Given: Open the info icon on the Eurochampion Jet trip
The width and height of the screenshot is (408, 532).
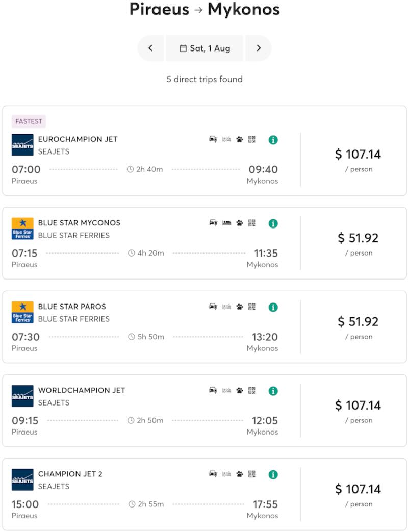Looking at the screenshot, I should pyautogui.click(x=273, y=139).
